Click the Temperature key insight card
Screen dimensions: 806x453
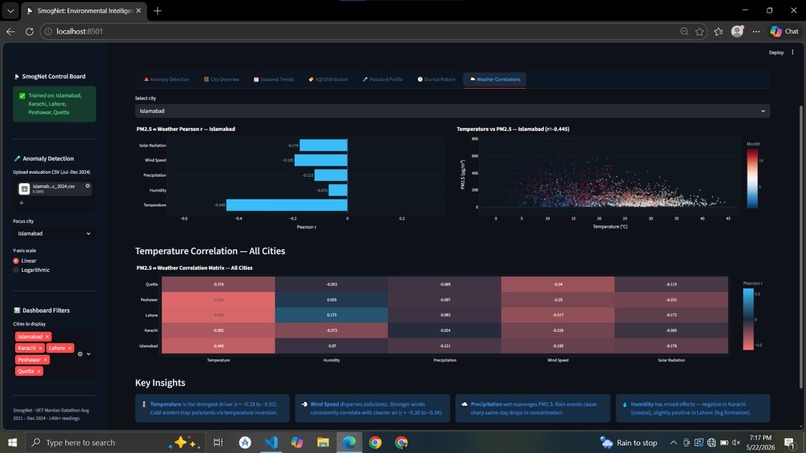pos(212,408)
